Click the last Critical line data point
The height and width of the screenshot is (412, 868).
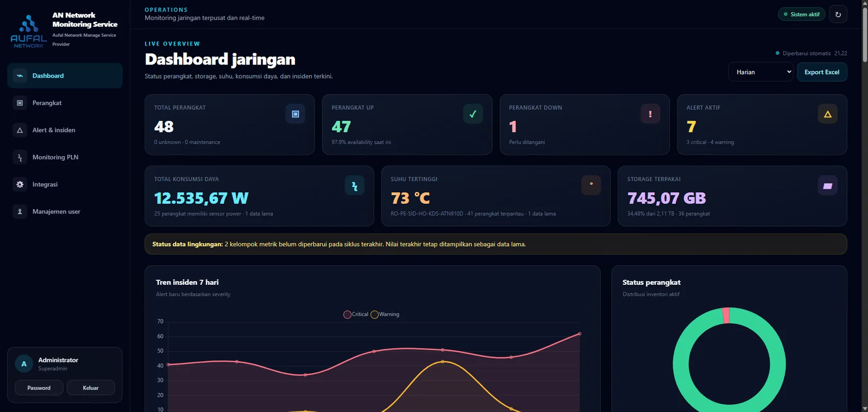pyautogui.click(x=580, y=334)
